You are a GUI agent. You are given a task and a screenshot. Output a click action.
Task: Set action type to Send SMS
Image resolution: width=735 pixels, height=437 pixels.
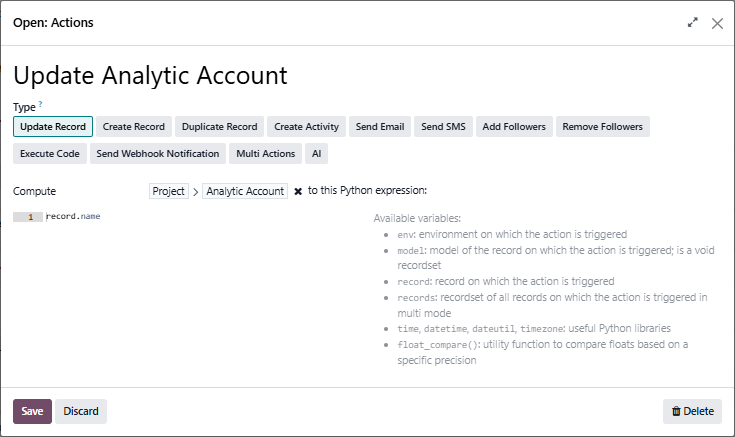[x=443, y=127]
